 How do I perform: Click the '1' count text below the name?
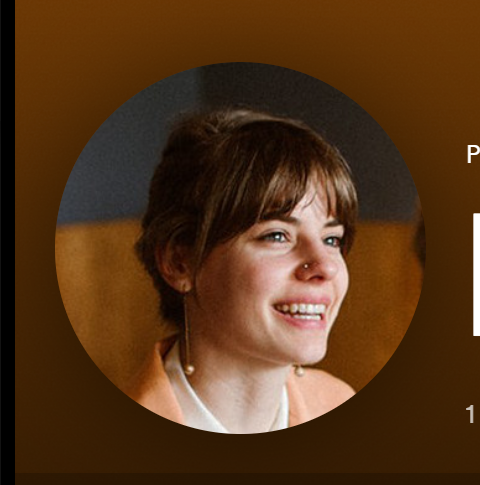[x=470, y=414]
